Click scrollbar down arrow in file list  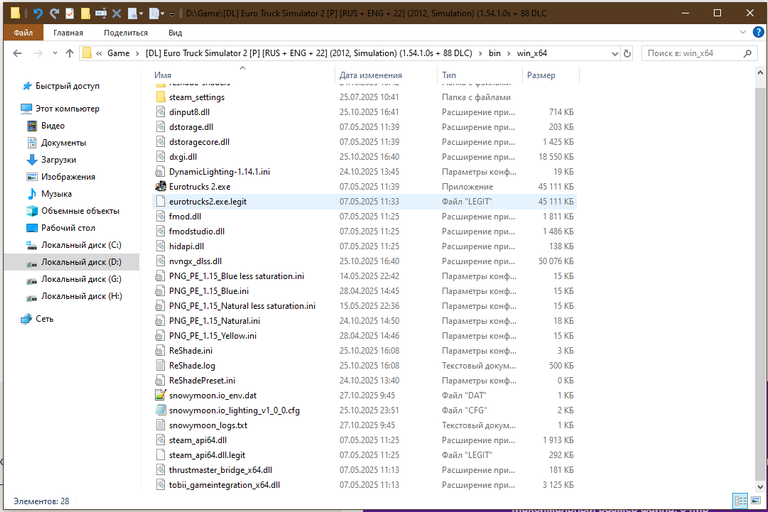point(760,487)
